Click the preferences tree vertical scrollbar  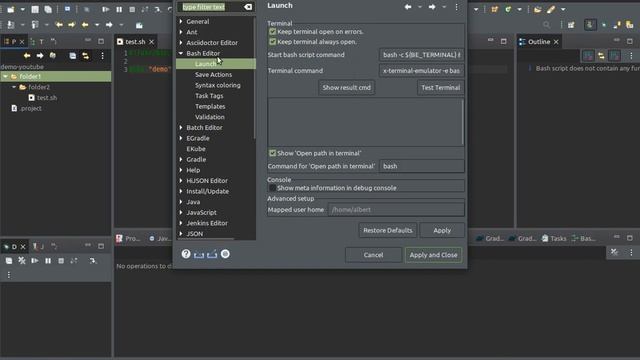(x=254, y=78)
